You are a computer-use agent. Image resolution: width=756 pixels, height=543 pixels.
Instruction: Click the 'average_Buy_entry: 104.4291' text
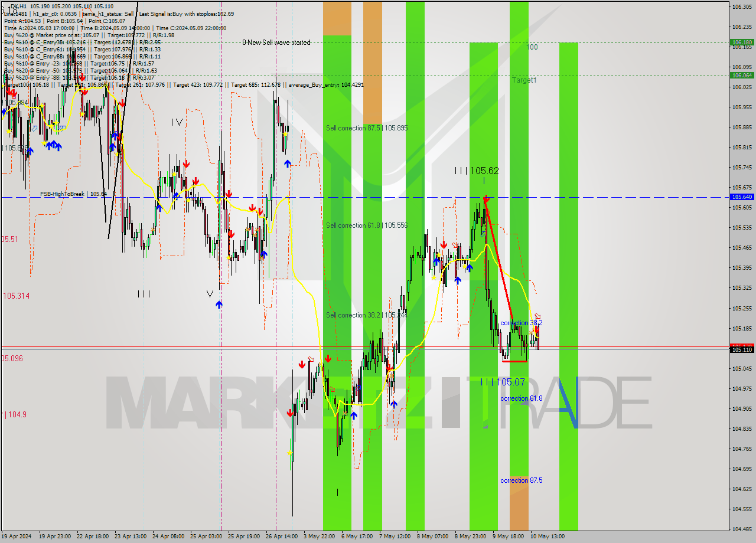(x=326, y=85)
